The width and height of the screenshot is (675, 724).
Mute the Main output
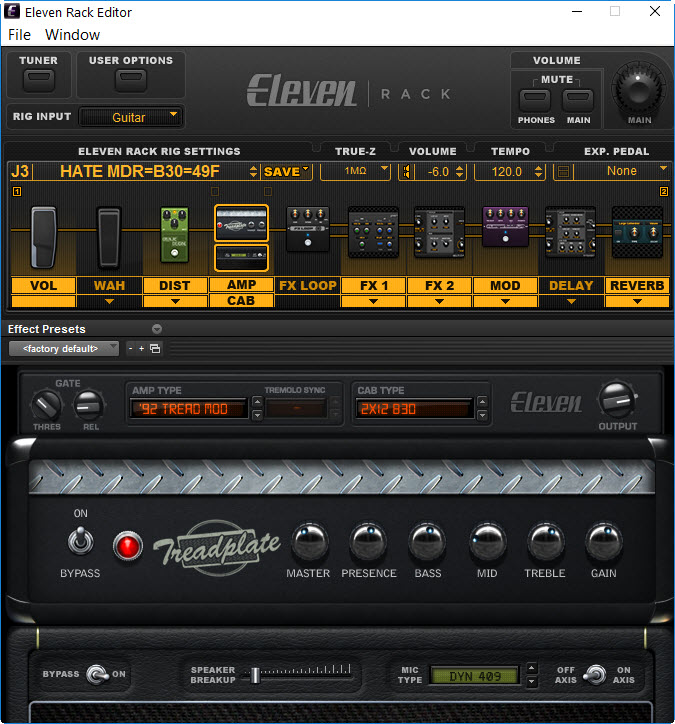tap(578, 100)
